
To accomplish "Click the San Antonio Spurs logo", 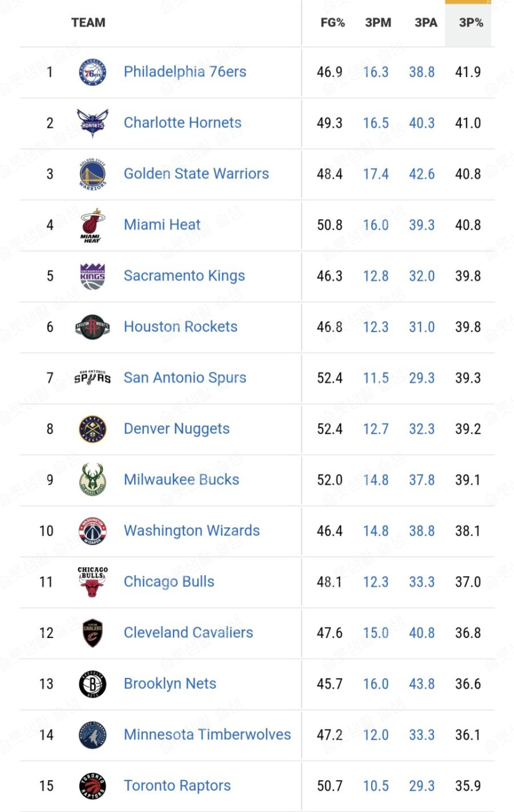I will pyautogui.click(x=92, y=378).
